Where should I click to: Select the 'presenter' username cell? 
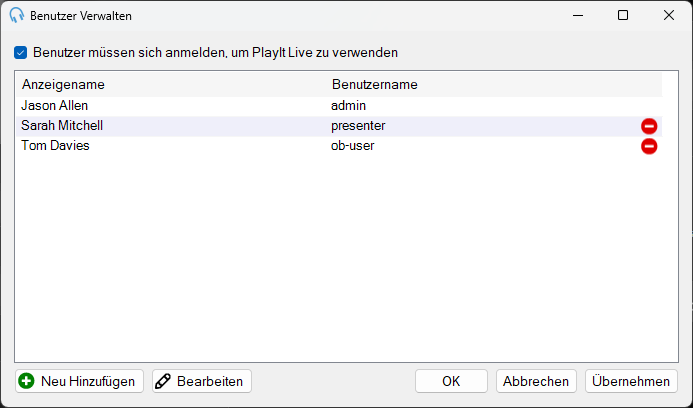tap(358, 126)
